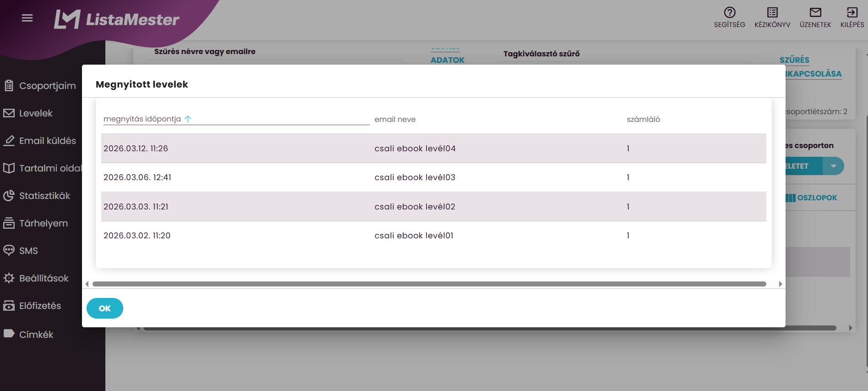Click the ADATOK link
868x391 pixels.
(x=448, y=60)
